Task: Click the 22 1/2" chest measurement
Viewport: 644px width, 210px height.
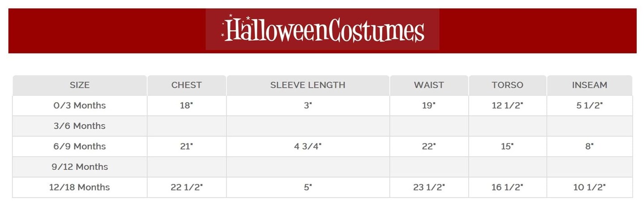Action: (x=186, y=187)
